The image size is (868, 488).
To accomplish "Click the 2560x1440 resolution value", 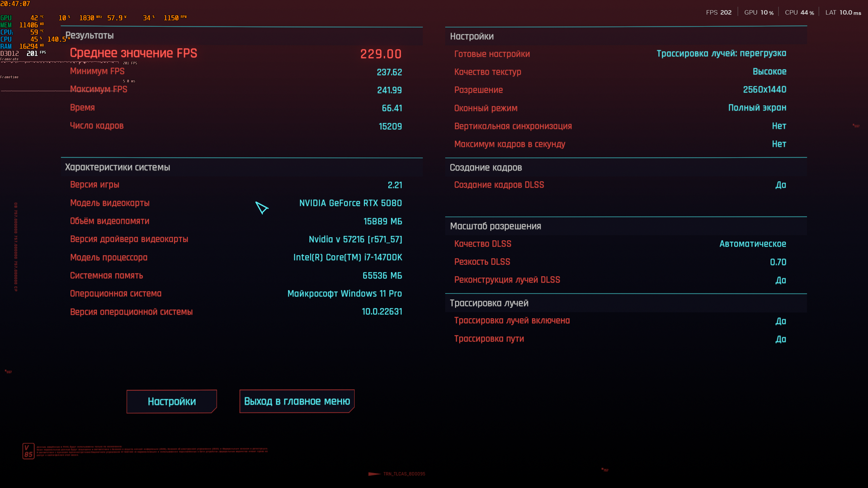I will 764,90.
